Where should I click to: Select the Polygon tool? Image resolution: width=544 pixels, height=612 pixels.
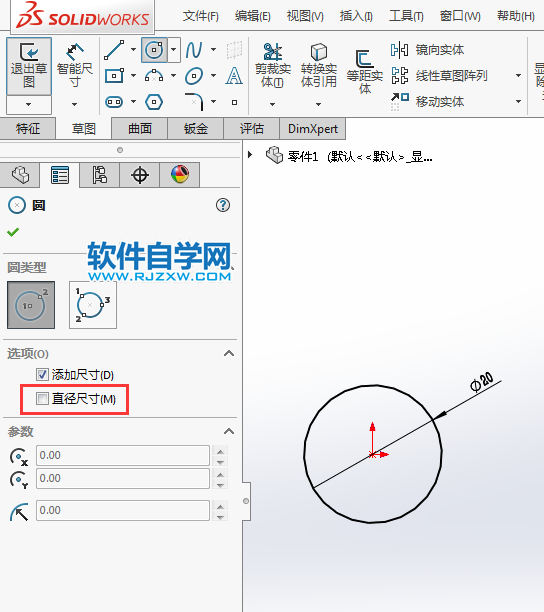coord(154,102)
